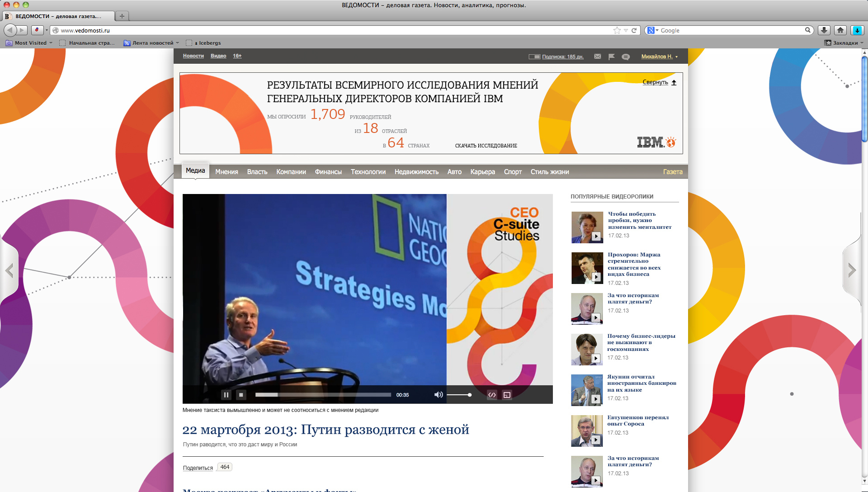Open the mail envelope icon in header

(598, 57)
